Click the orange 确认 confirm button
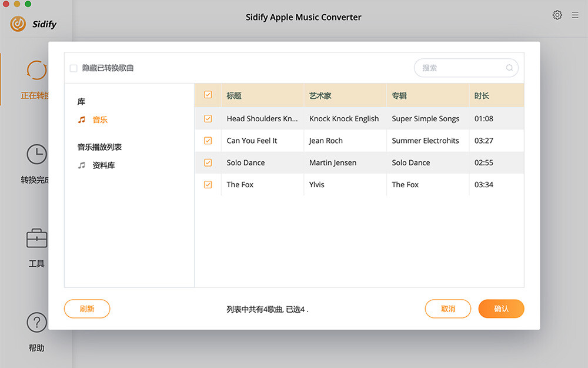This screenshot has height=368, width=588. [x=501, y=309]
